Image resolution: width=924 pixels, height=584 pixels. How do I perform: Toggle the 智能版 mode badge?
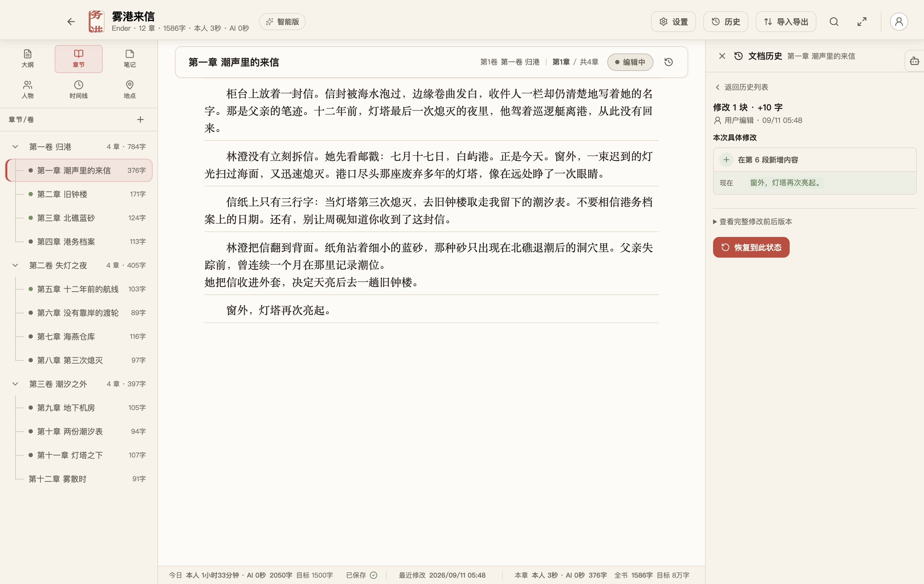click(282, 22)
